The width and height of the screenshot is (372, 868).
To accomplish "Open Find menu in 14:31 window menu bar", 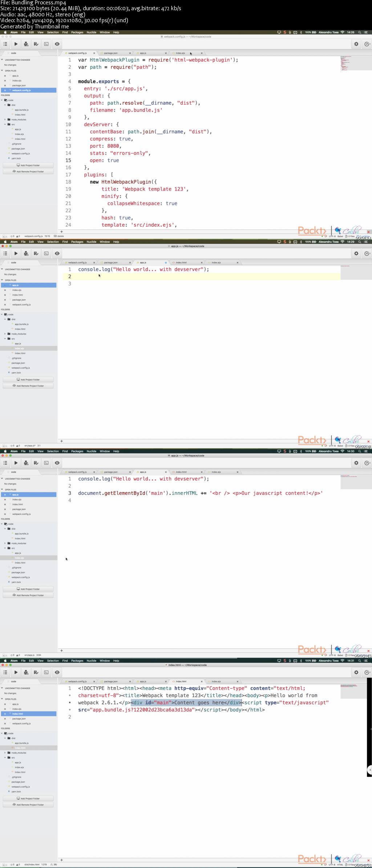I will 65,661.
